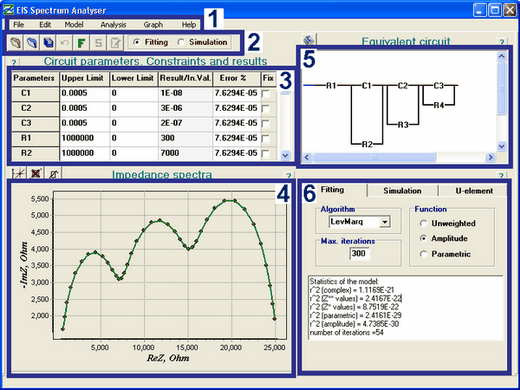Open the LevMarq algorithm dropdown
Screen dimensions: 520x390
(385, 222)
